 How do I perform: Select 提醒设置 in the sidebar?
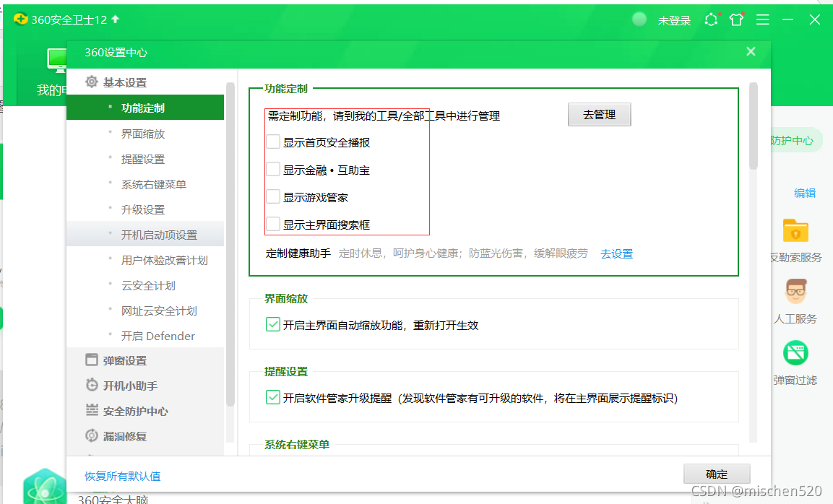pyautogui.click(x=145, y=159)
